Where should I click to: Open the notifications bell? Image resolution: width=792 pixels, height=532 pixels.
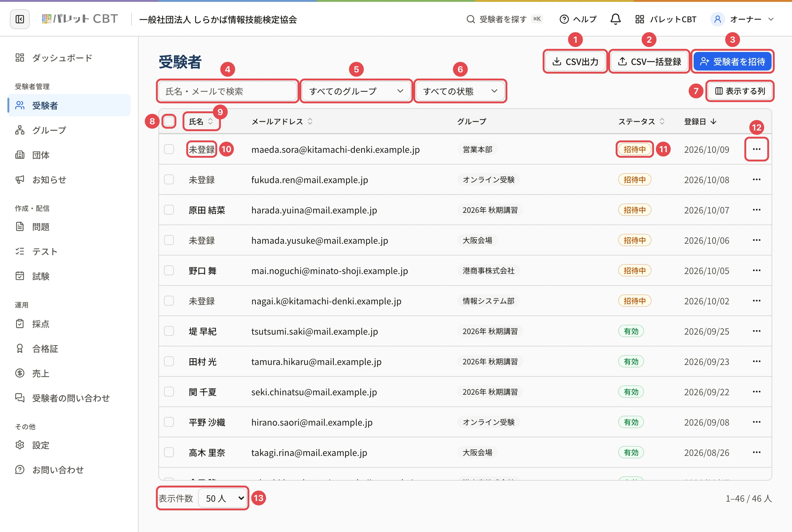(x=615, y=19)
